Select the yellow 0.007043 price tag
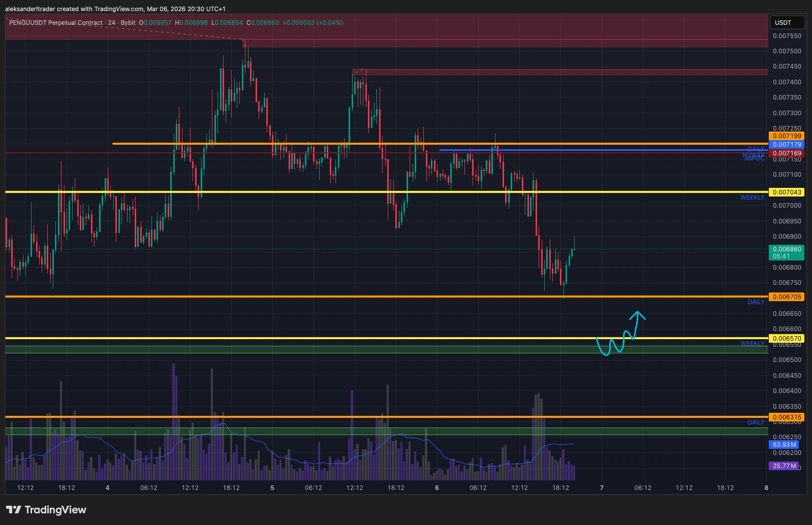The image size is (812, 525). pos(787,192)
